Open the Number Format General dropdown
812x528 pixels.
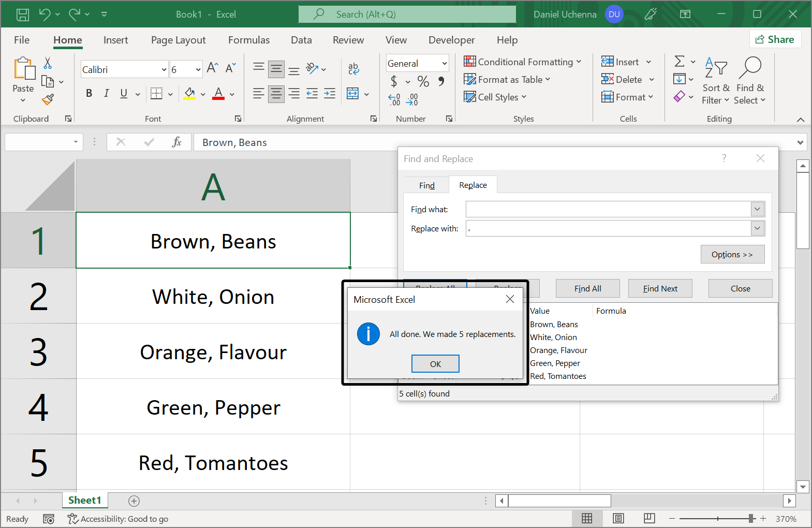pyautogui.click(x=444, y=64)
